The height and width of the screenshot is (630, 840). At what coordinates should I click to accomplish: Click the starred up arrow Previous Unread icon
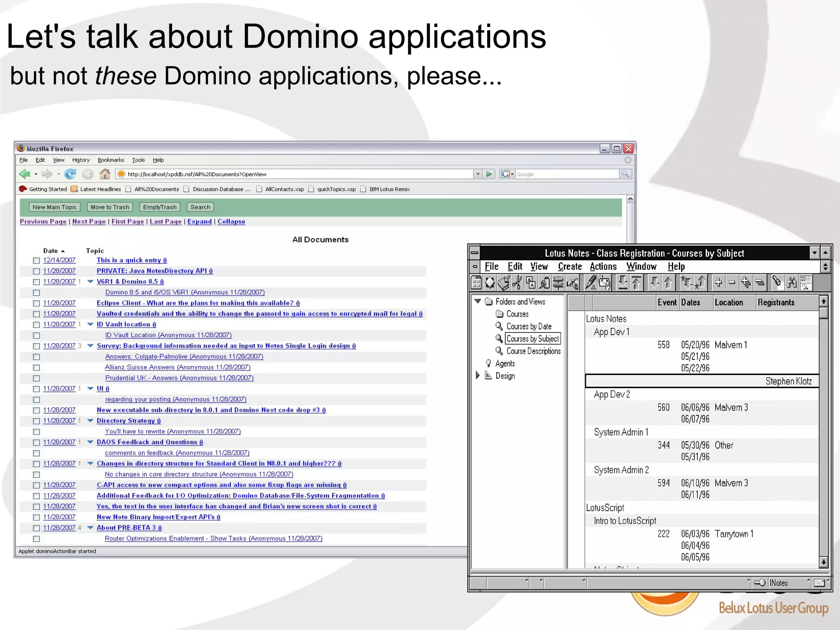click(x=701, y=283)
